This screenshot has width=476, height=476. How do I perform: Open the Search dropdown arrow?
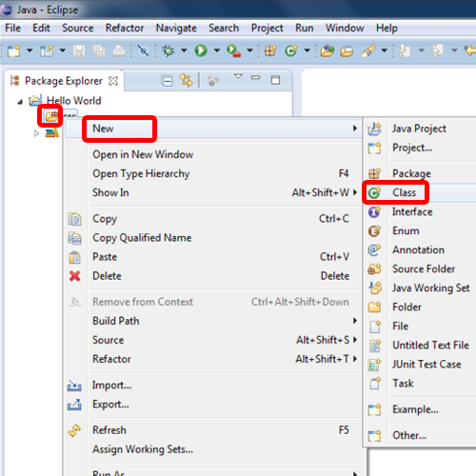[385, 50]
